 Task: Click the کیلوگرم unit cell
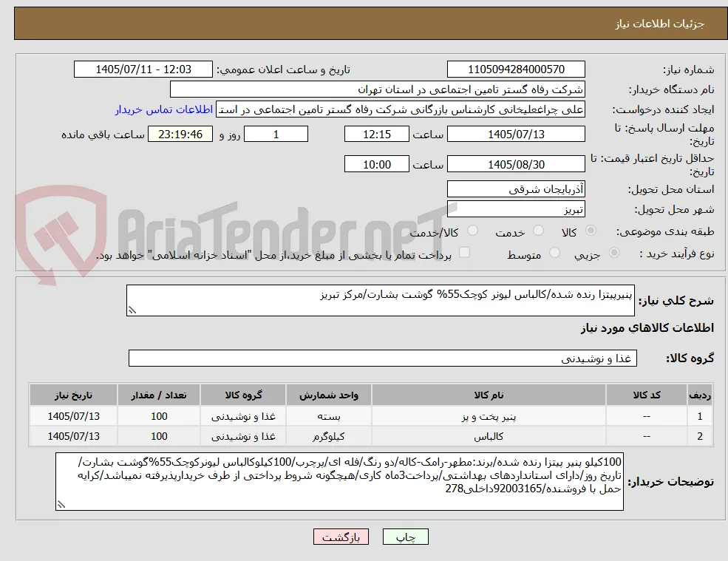(x=329, y=437)
